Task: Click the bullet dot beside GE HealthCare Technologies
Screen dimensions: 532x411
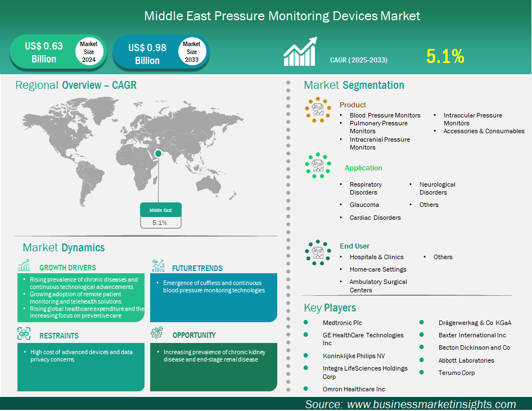Action: (306, 335)
